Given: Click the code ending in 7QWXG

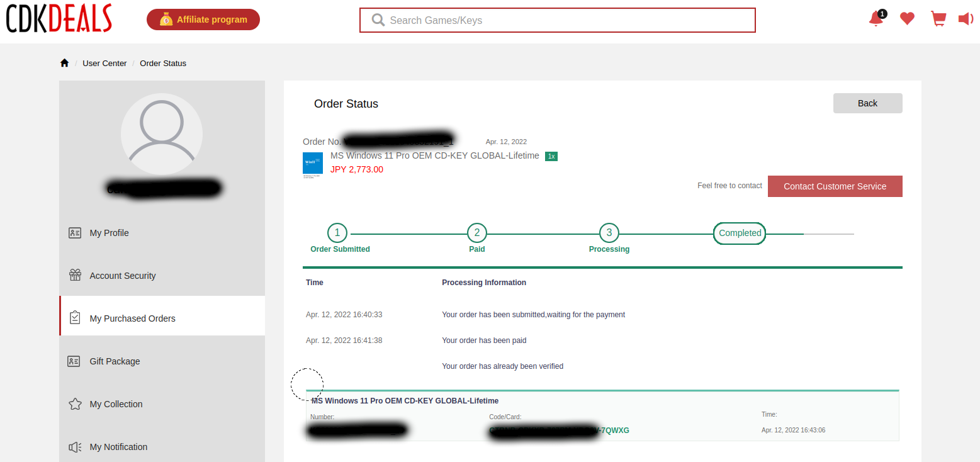Looking at the screenshot, I should 559,431.
